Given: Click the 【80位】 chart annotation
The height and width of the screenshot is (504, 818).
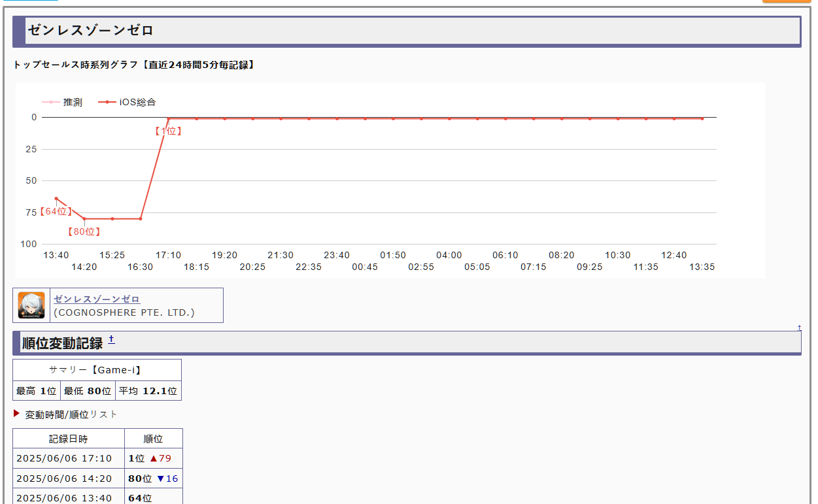Looking at the screenshot, I should tap(84, 231).
